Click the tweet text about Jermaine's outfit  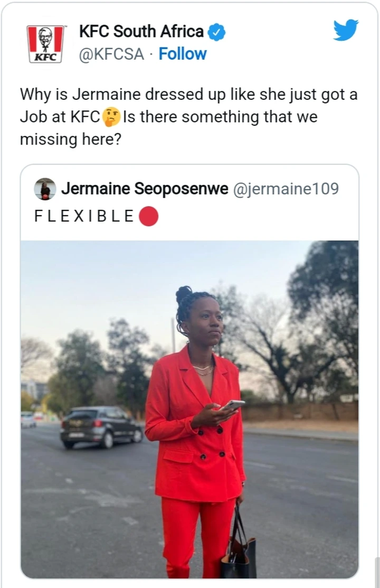[x=188, y=117]
